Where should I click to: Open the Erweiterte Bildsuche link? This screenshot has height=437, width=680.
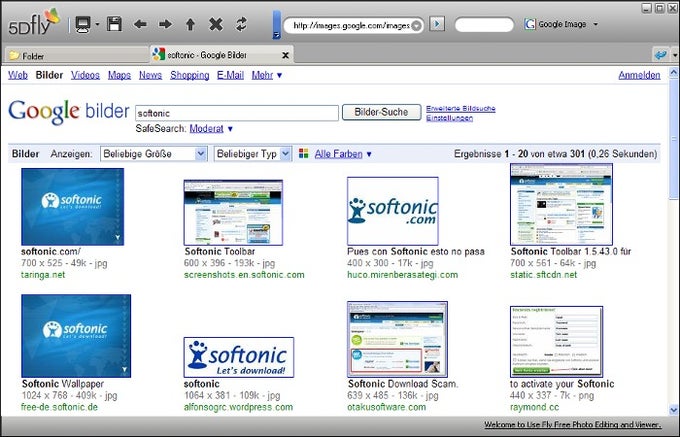pyautogui.click(x=461, y=108)
